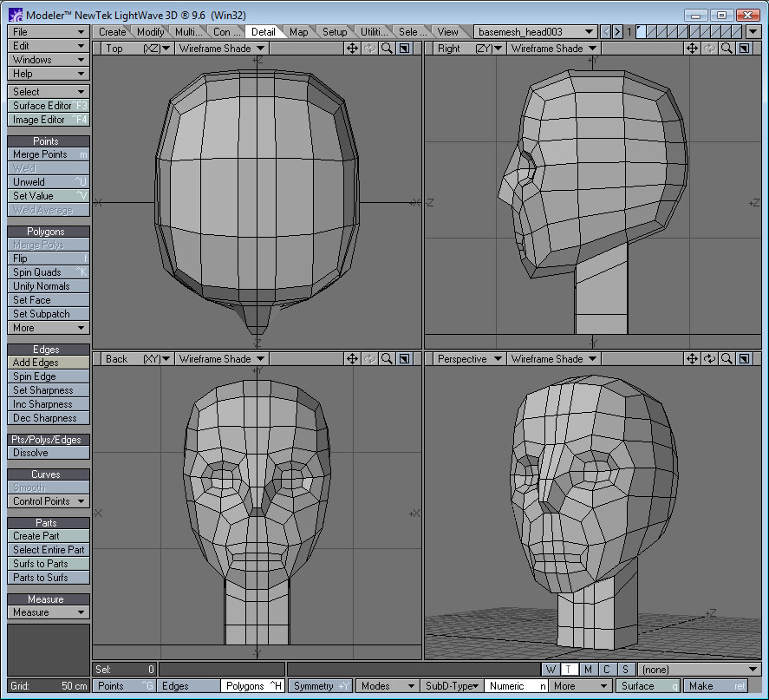Switch to Polygons selection mode
769x700 pixels.
click(253, 686)
